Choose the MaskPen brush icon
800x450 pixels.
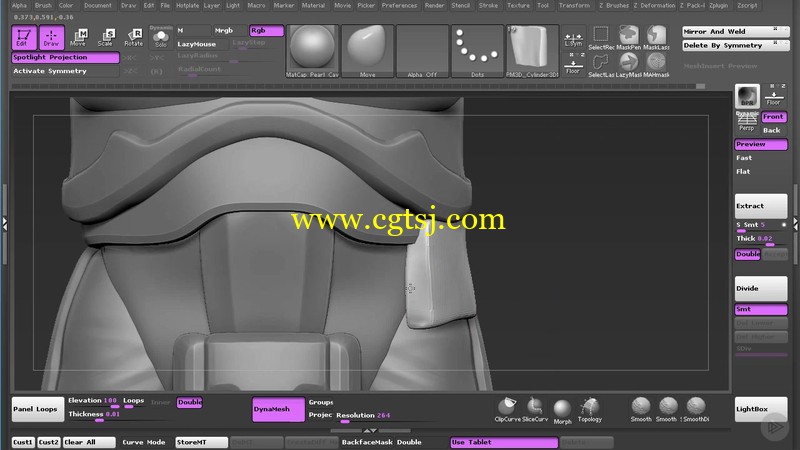click(x=629, y=38)
